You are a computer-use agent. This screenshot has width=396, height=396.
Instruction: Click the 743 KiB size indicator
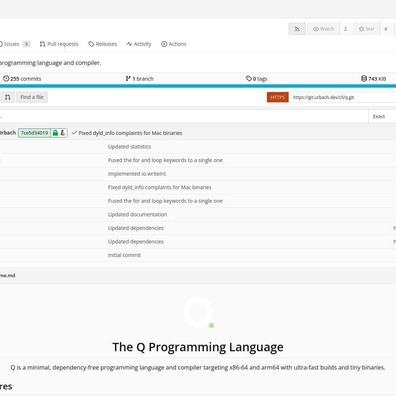point(373,79)
